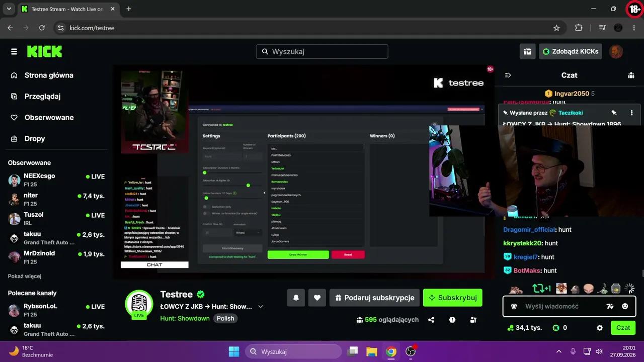Click the green Czat send button
This screenshot has width=644, height=362.
coord(623,328)
